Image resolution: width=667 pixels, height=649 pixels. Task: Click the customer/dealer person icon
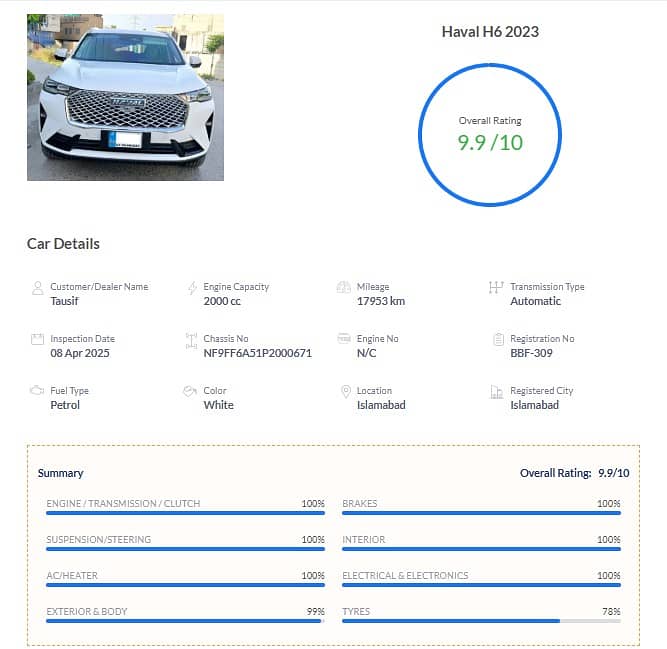click(x=37, y=288)
